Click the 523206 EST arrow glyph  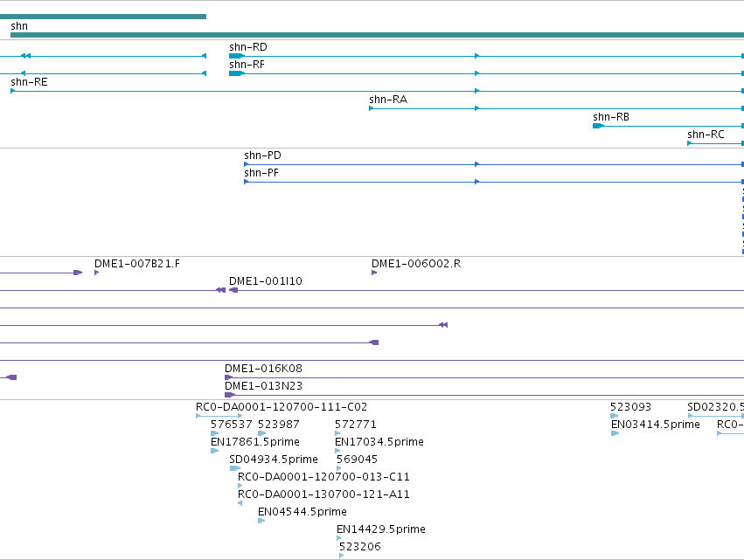(342, 556)
